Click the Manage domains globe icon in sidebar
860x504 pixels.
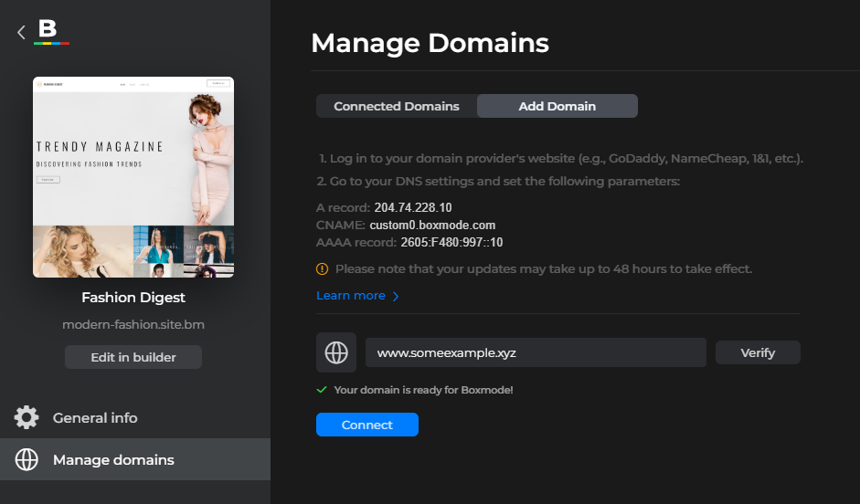(x=27, y=459)
